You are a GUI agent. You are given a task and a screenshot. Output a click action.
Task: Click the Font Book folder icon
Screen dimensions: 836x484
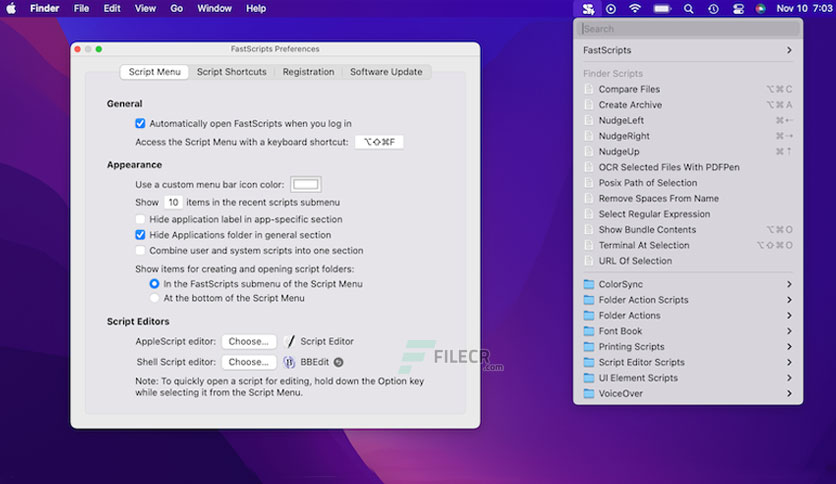(589, 331)
